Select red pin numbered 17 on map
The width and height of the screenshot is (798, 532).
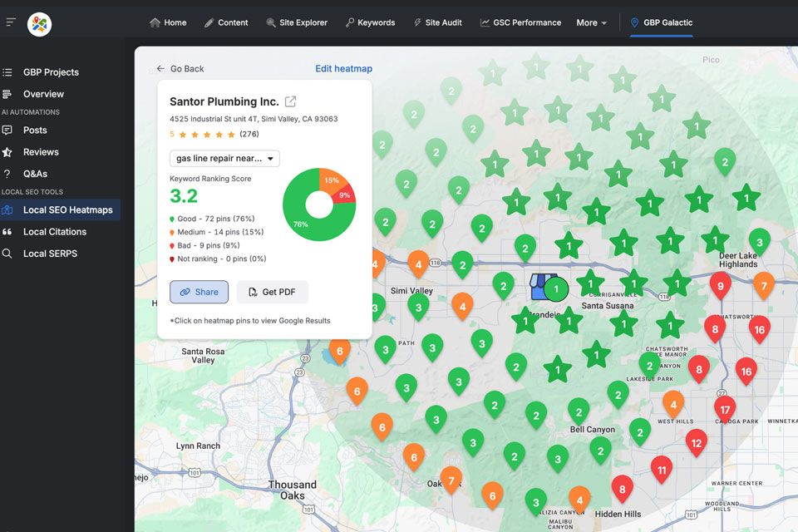tap(725, 409)
